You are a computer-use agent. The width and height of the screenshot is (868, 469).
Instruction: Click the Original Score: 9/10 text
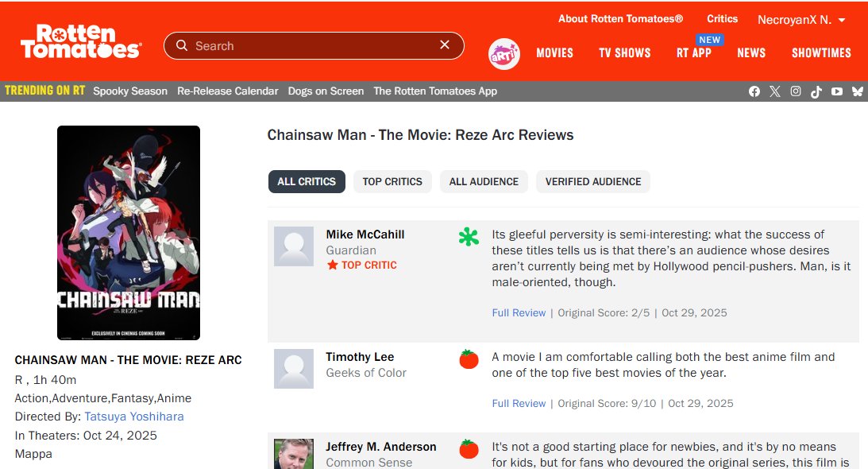coord(607,404)
